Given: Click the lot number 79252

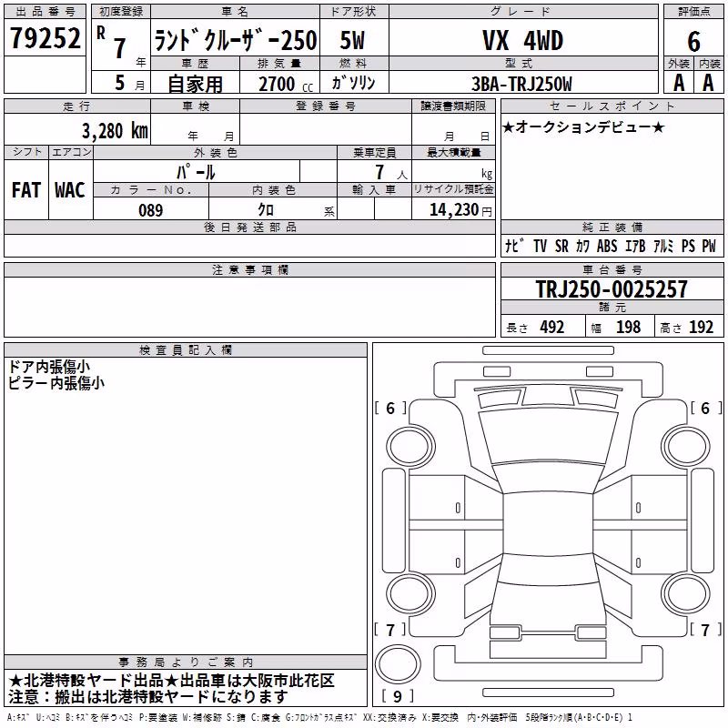Looking at the screenshot, I should coord(45,37).
